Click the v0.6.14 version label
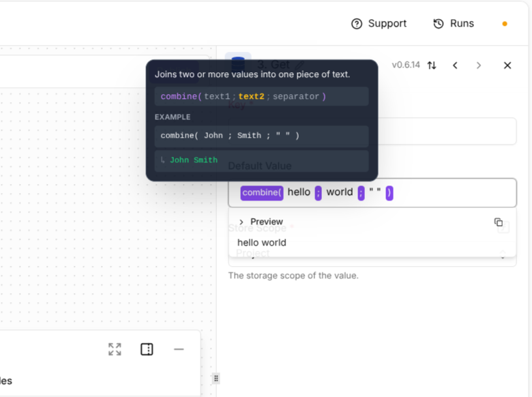The image size is (532, 397). coord(406,65)
